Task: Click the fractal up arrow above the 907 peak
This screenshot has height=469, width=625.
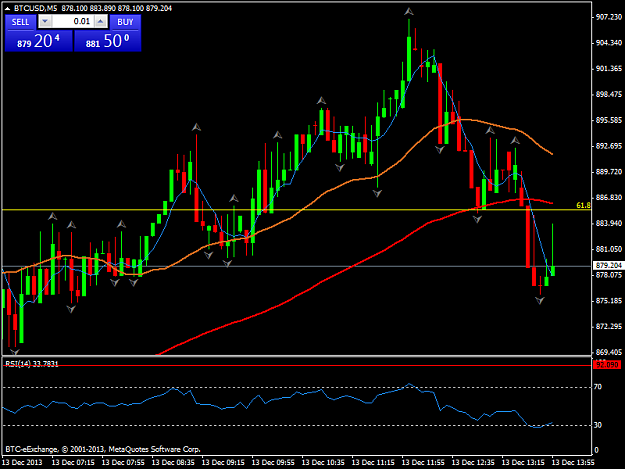Action: (409, 12)
